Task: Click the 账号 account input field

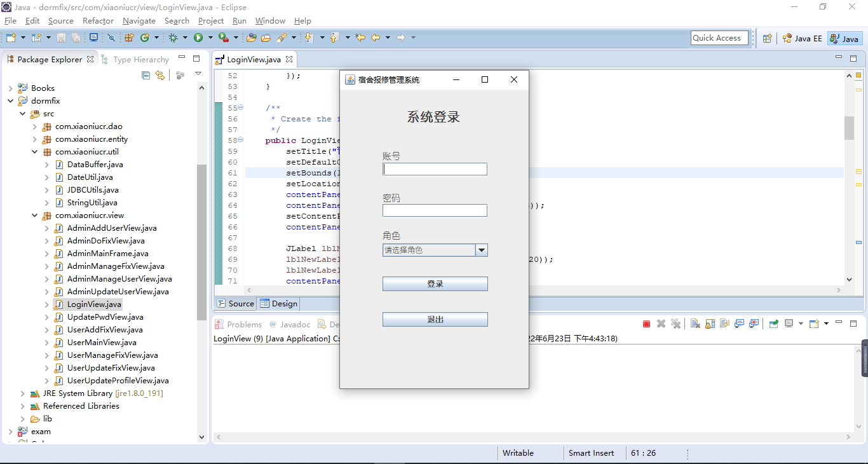Action: point(435,169)
